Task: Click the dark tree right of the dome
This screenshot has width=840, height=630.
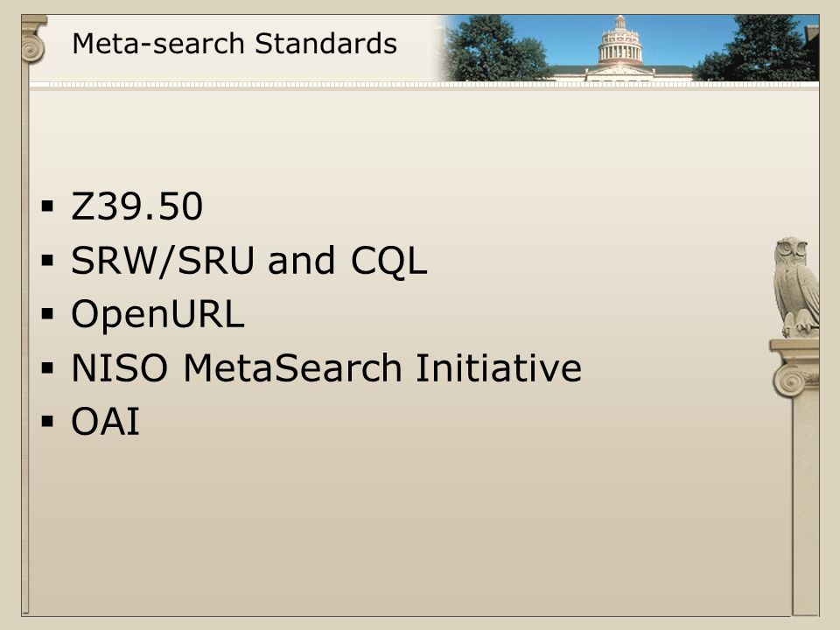Action: click(760, 49)
